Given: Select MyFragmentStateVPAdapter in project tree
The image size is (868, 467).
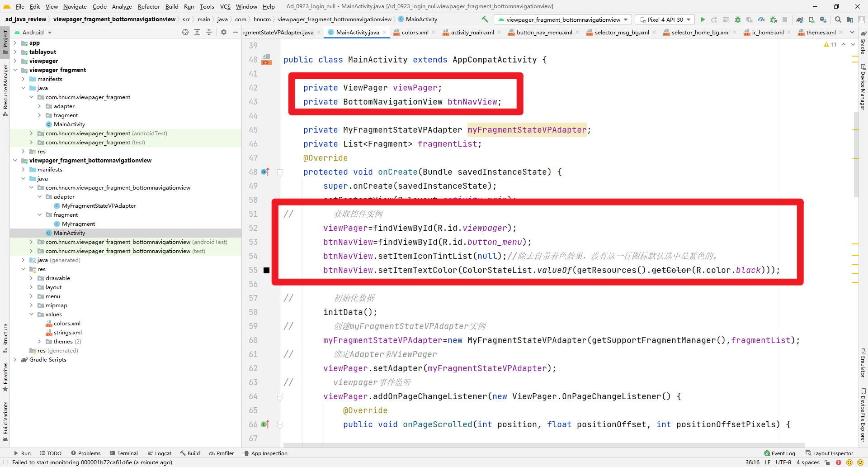Looking at the screenshot, I should pyautogui.click(x=99, y=206).
